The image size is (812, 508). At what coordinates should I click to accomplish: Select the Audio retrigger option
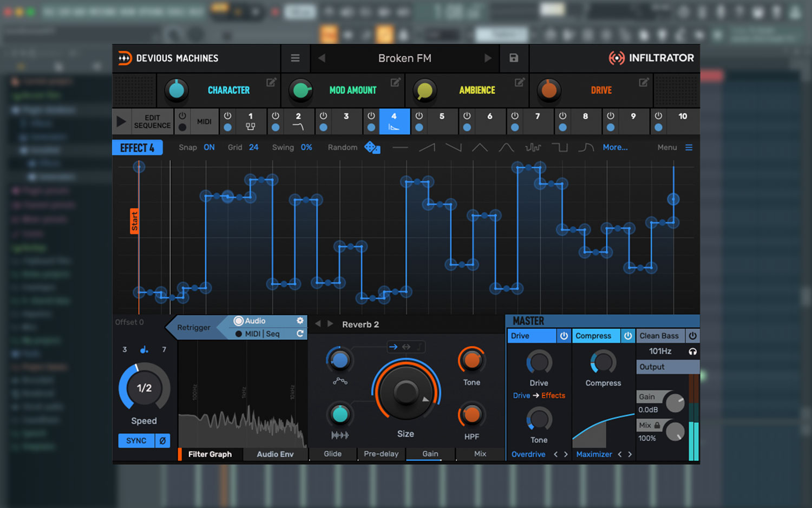pos(250,321)
